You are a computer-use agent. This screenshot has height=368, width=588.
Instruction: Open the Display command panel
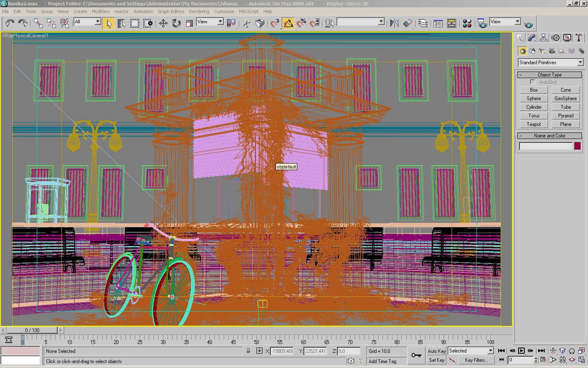tap(567, 38)
